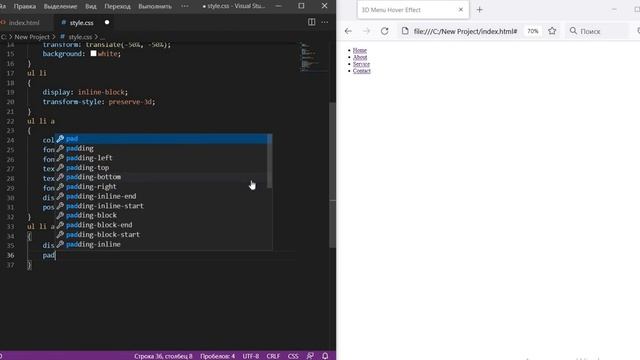Click the code minimap preview
The image size is (640, 360).
tap(313, 56)
